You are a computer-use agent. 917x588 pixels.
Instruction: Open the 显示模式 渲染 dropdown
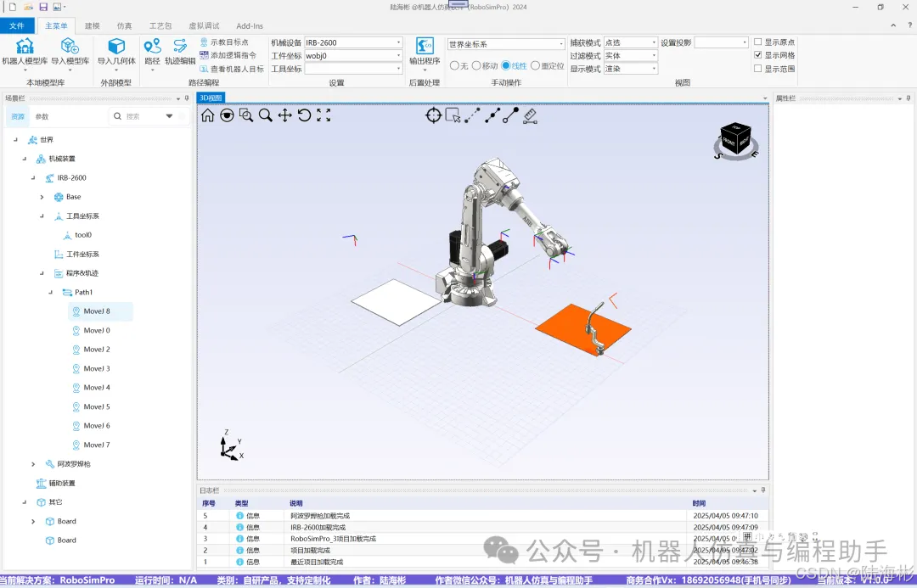point(630,69)
